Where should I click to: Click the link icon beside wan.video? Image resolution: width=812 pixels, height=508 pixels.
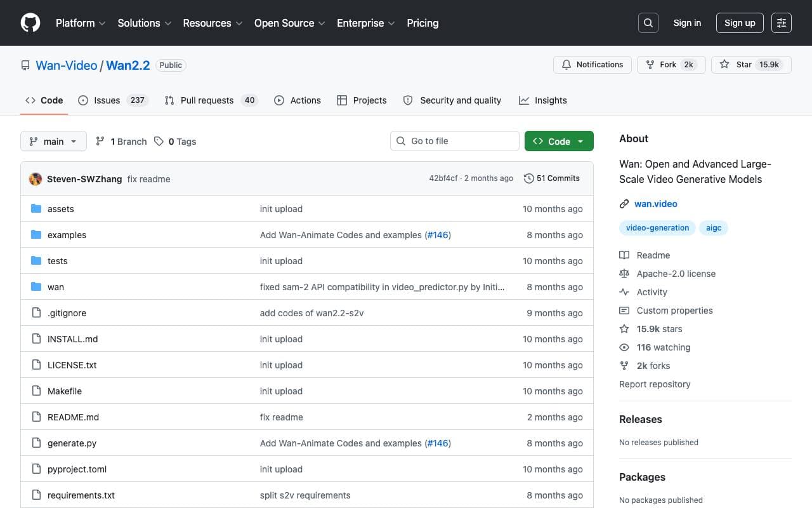[624, 204]
